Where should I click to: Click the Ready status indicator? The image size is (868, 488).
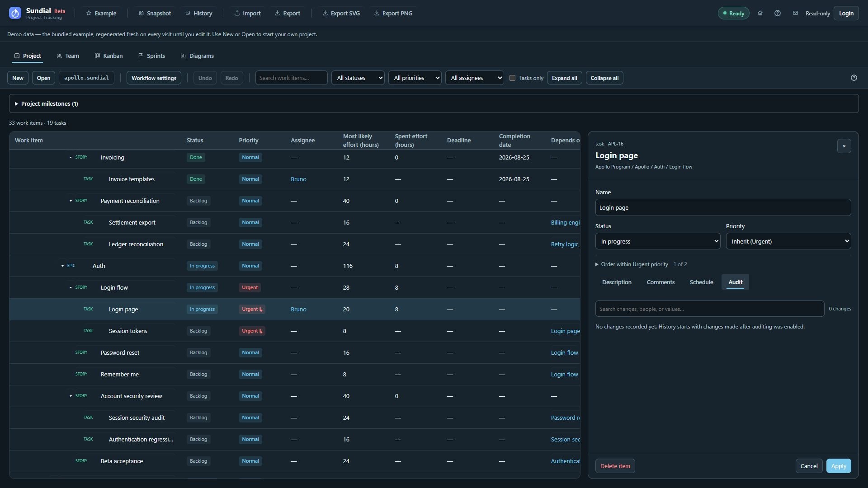(733, 13)
